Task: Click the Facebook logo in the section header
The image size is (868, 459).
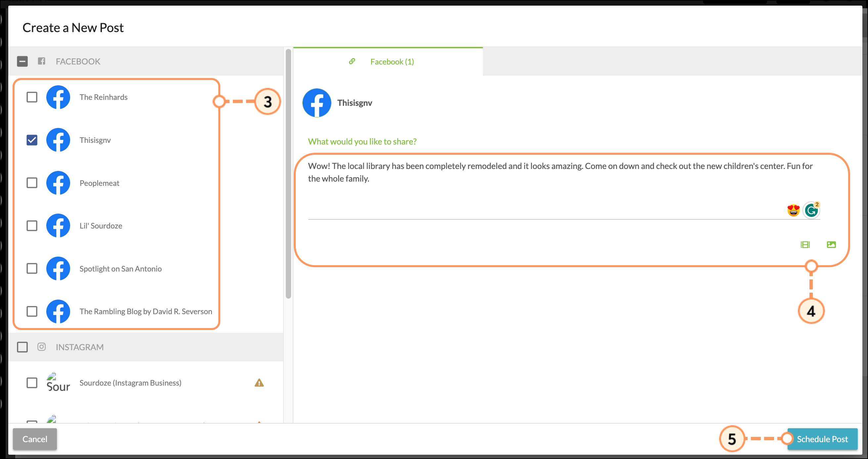Action: click(x=41, y=61)
